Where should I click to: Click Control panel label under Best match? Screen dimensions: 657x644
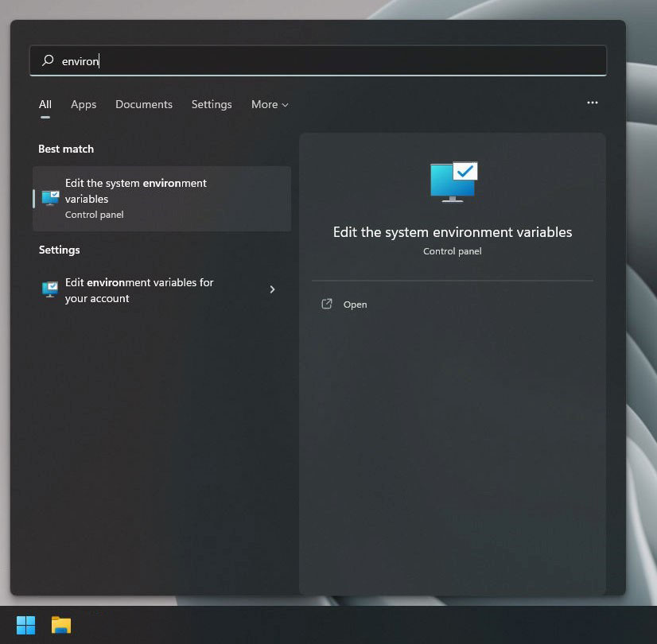pyautogui.click(x=94, y=214)
